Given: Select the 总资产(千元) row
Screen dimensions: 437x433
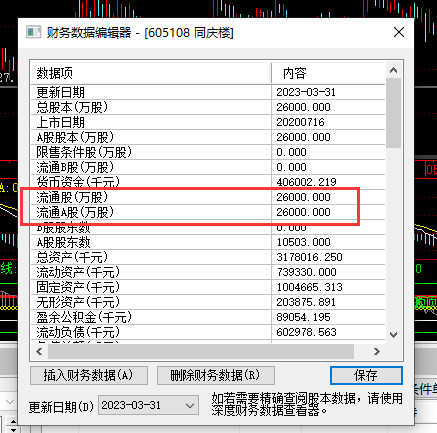Looking at the screenshot, I should point(208,257).
